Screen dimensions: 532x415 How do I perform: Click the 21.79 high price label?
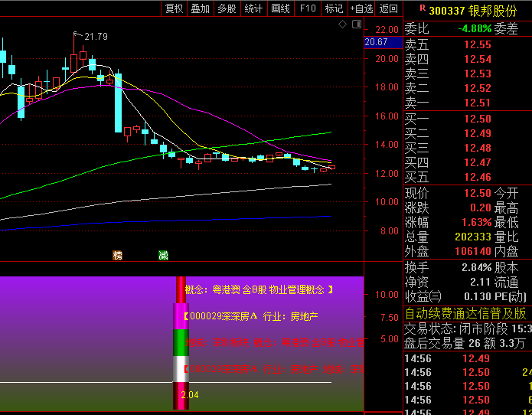(x=96, y=36)
